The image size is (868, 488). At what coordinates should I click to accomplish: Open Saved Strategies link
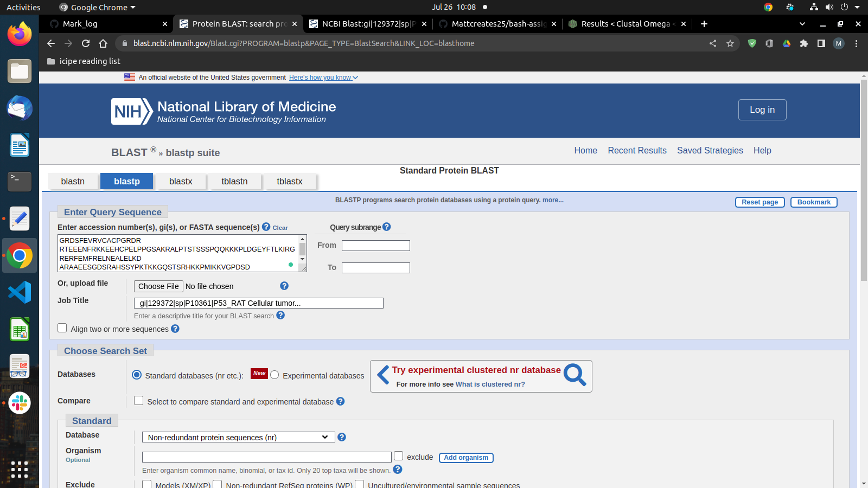pos(710,151)
